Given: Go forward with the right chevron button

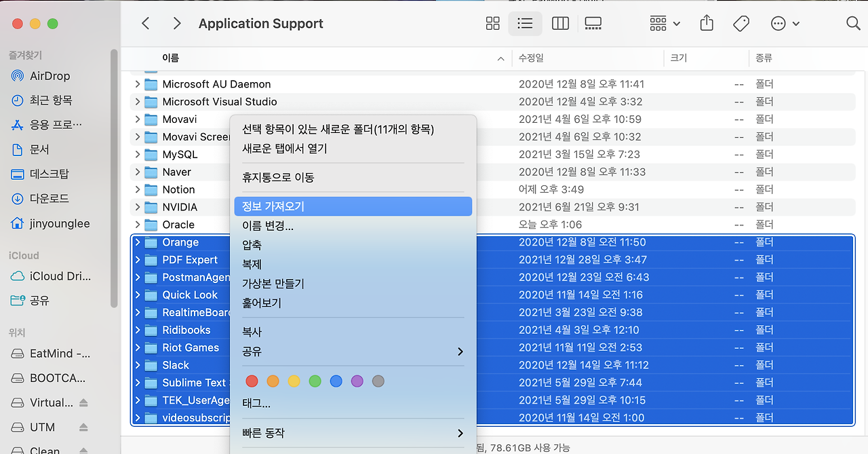Looking at the screenshot, I should 177,24.
